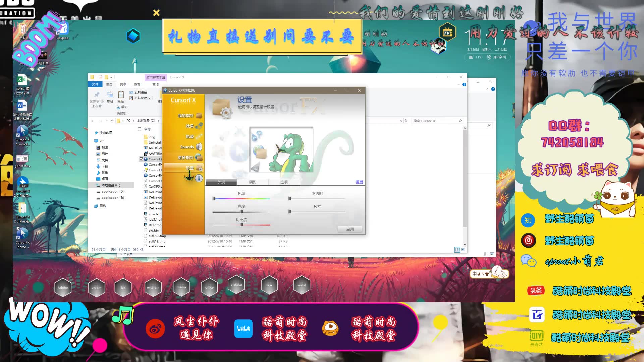
Task: Click the 应用 (Apply) button
Action: (x=350, y=229)
